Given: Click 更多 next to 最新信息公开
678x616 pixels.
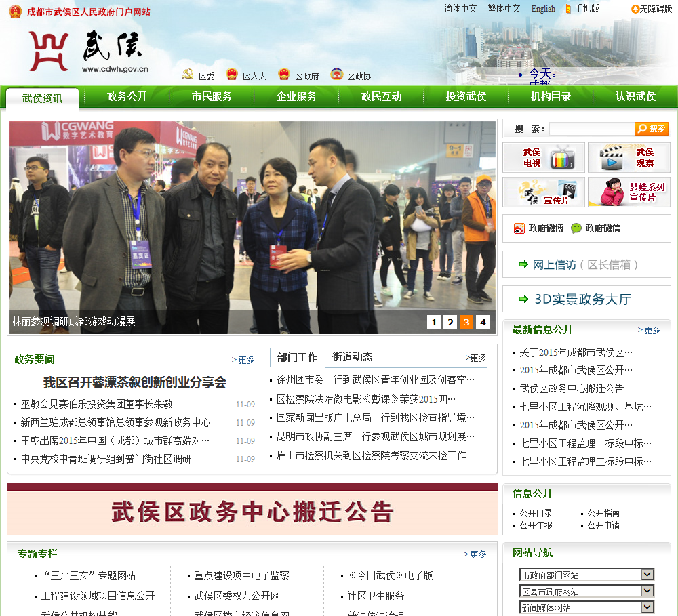Looking at the screenshot, I should pos(649,330).
